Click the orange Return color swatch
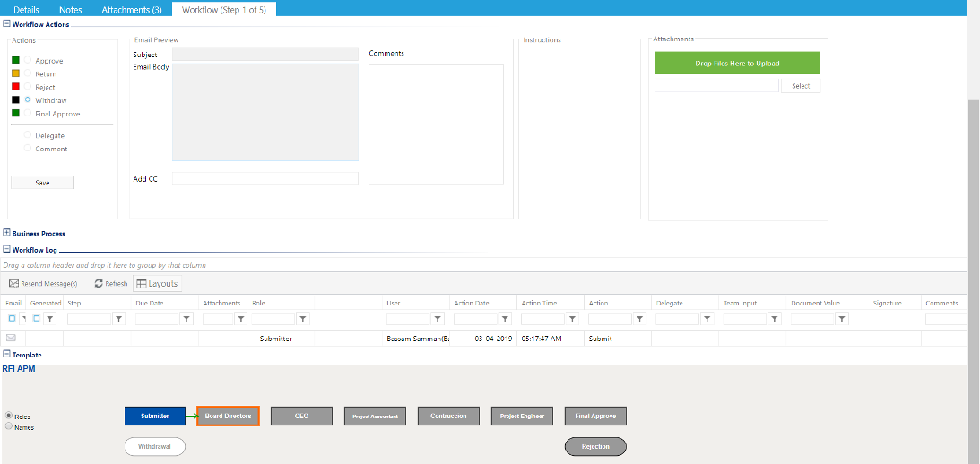Screen dimensions: 980x464 point(15,73)
